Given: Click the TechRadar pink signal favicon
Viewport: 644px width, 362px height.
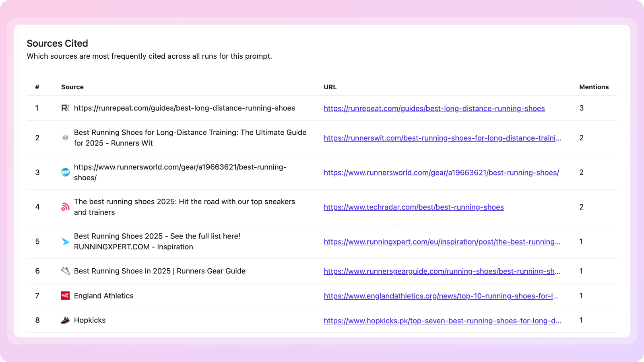Looking at the screenshot, I should [x=65, y=207].
